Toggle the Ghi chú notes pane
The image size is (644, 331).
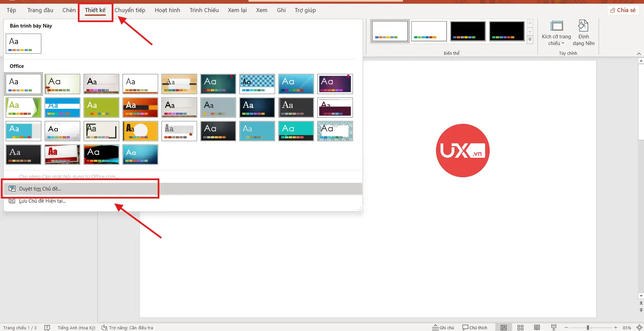443,328
